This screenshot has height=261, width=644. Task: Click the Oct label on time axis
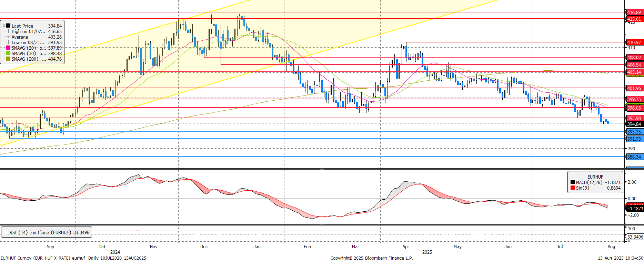(x=102, y=247)
